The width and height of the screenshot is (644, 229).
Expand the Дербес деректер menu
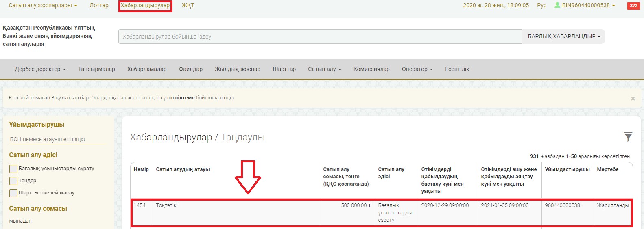(x=40, y=69)
